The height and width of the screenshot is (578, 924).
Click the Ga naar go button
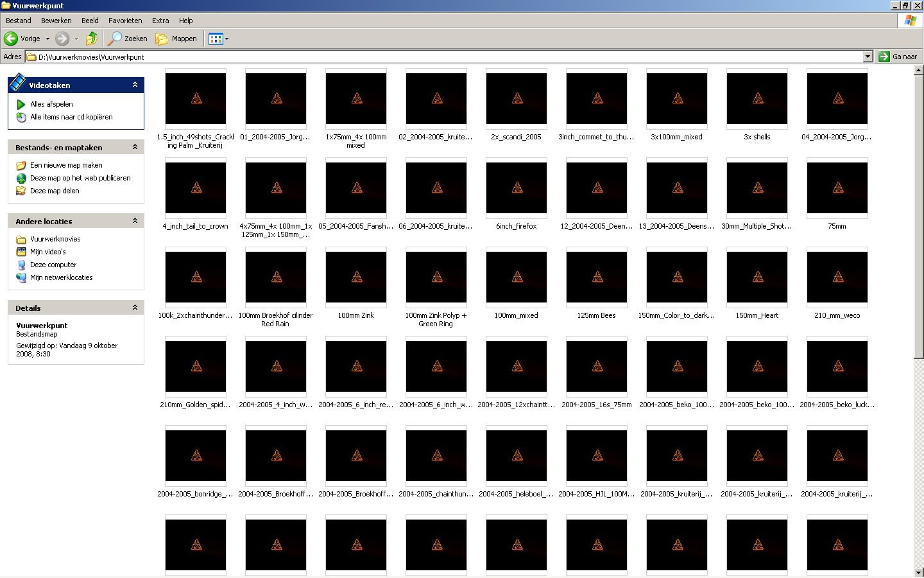[898, 57]
